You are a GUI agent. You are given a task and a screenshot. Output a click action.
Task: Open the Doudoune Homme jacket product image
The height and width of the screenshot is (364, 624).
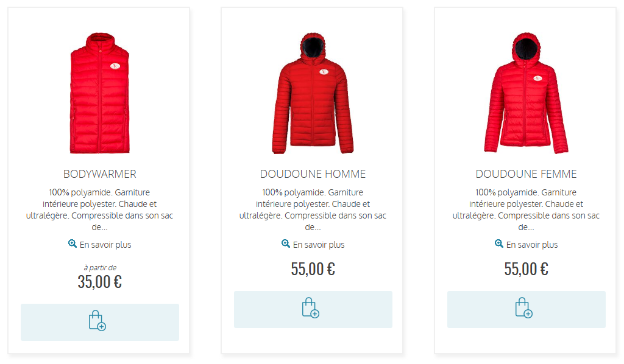tap(313, 93)
